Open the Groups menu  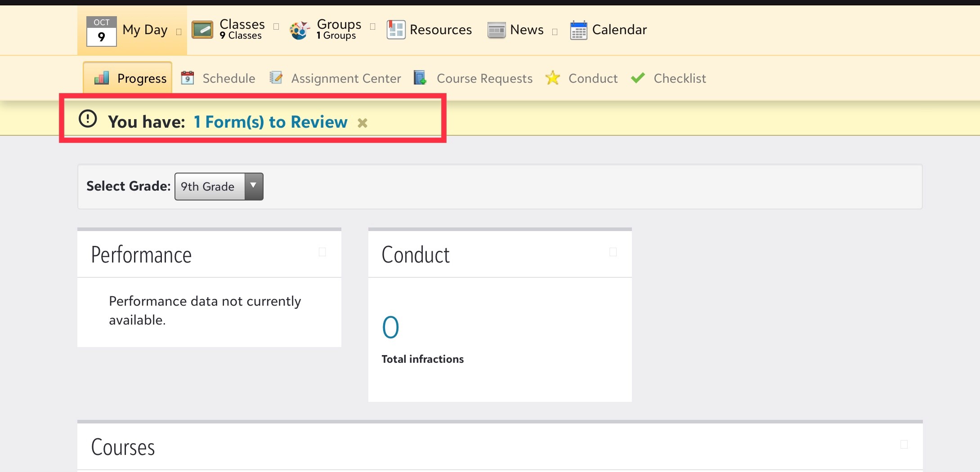tap(339, 29)
